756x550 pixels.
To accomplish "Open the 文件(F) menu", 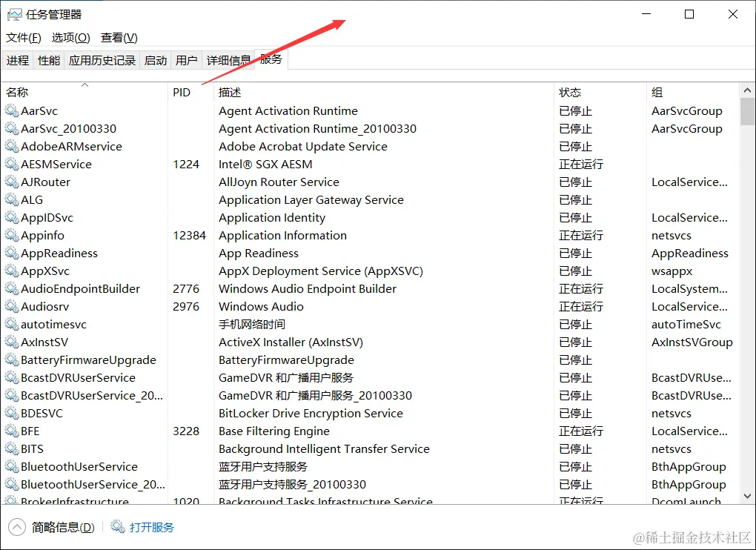I will 24,38.
